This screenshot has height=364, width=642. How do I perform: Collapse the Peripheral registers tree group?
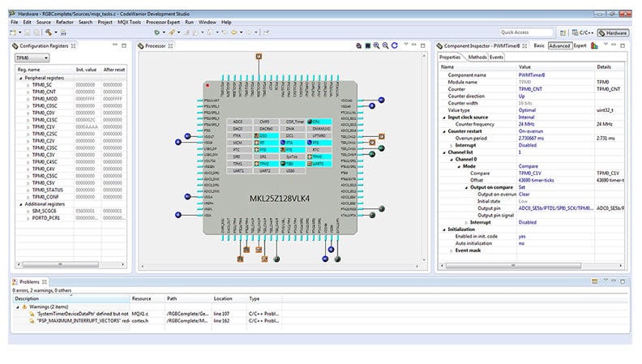pyautogui.click(x=19, y=77)
